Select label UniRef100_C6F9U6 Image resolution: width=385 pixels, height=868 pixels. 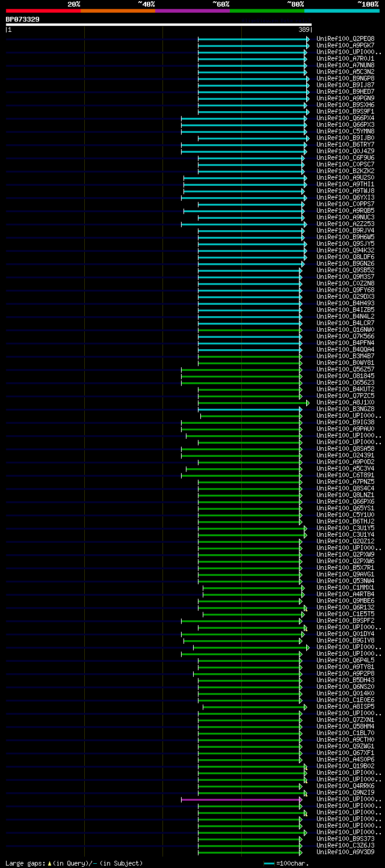coord(345,157)
